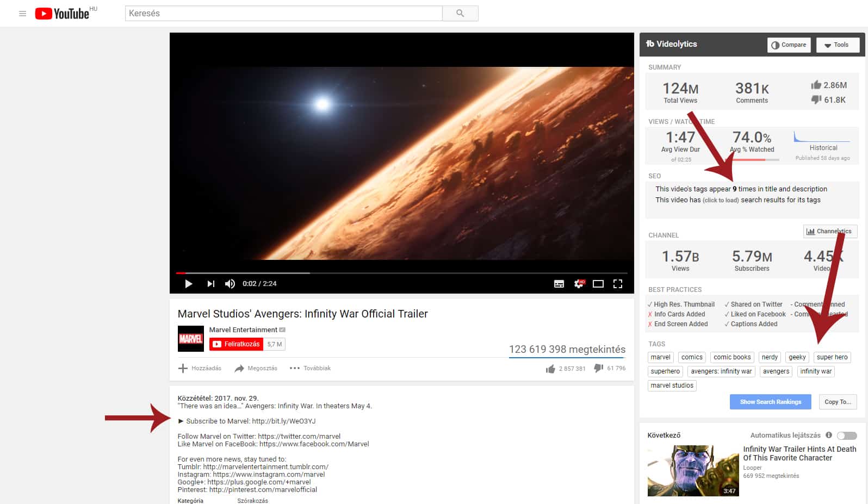
Task: Mute the video volume speaker icon
Action: (230, 284)
